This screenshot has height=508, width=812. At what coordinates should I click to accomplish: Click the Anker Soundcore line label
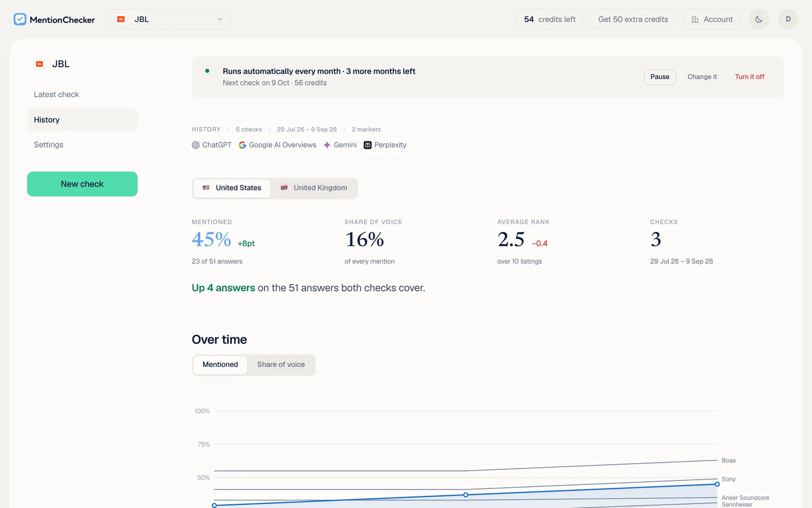[745, 498]
